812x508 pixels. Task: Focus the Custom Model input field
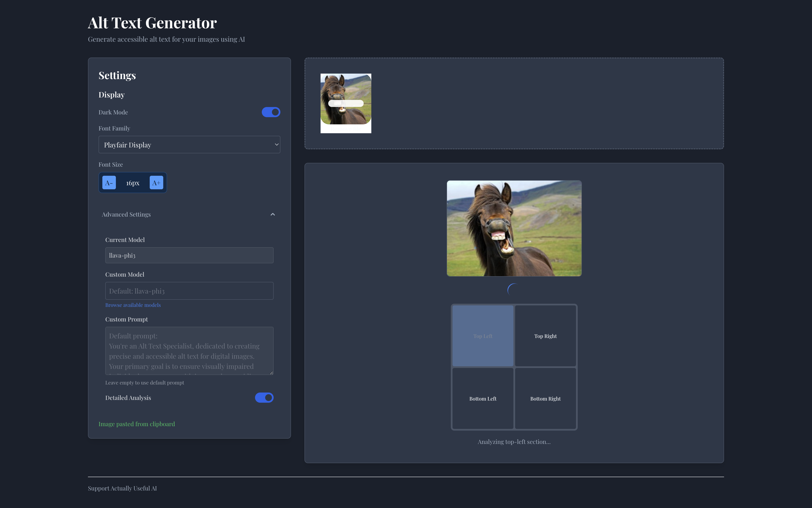coord(189,291)
